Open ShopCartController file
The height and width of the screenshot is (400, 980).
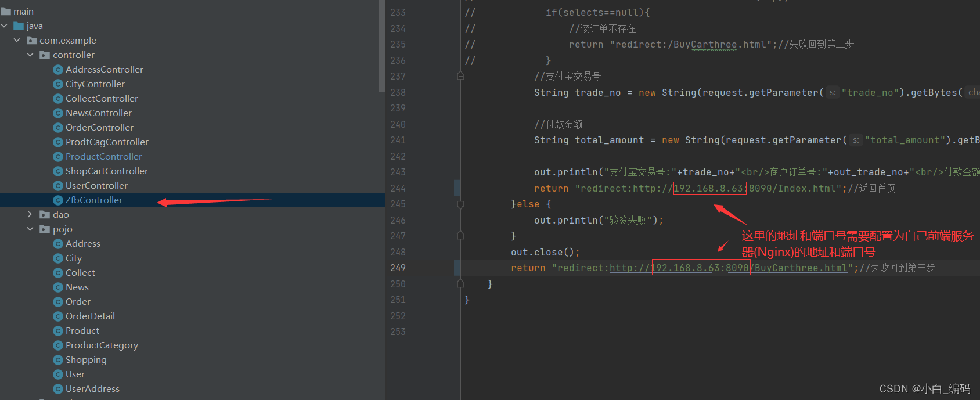[107, 171]
